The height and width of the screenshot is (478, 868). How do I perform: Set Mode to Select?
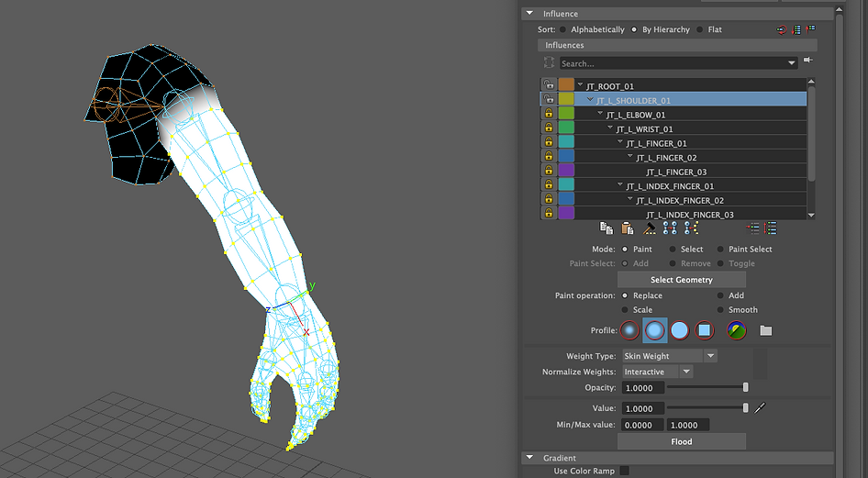point(673,249)
